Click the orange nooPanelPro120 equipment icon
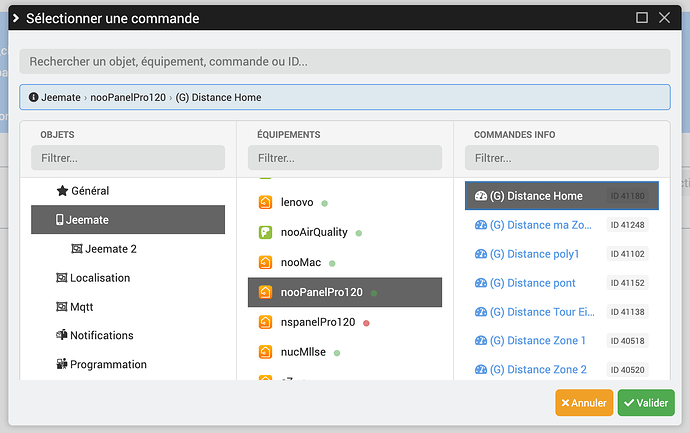690x433 pixels. point(265,292)
